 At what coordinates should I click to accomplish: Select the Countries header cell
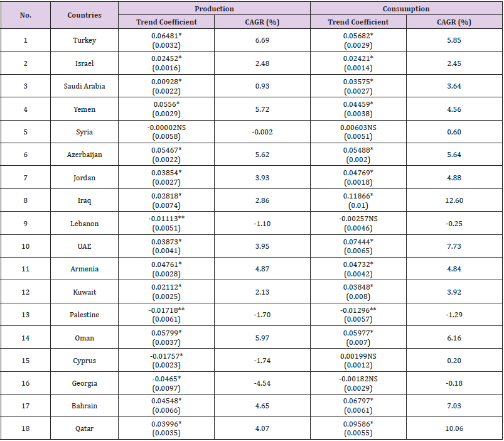tap(84, 15)
